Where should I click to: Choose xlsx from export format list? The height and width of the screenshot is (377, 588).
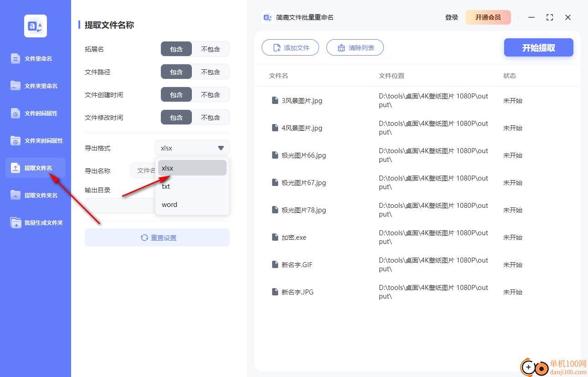(192, 168)
